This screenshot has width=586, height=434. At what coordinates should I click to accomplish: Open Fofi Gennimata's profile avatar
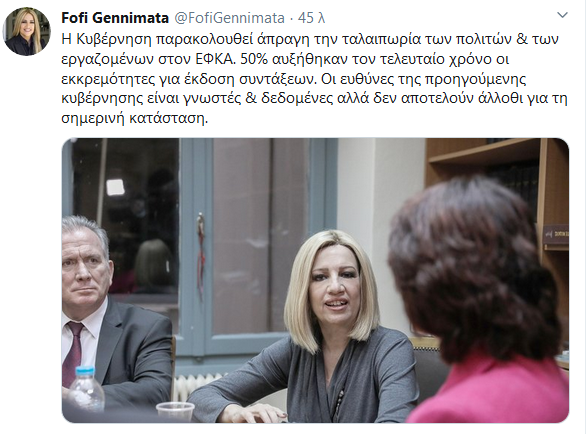pyautogui.click(x=27, y=31)
